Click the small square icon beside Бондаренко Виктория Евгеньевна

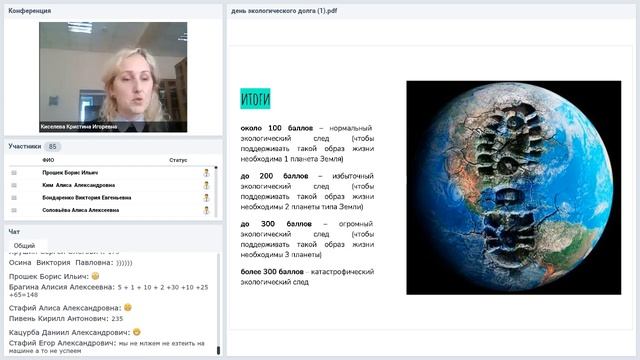(x=14, y=198)
